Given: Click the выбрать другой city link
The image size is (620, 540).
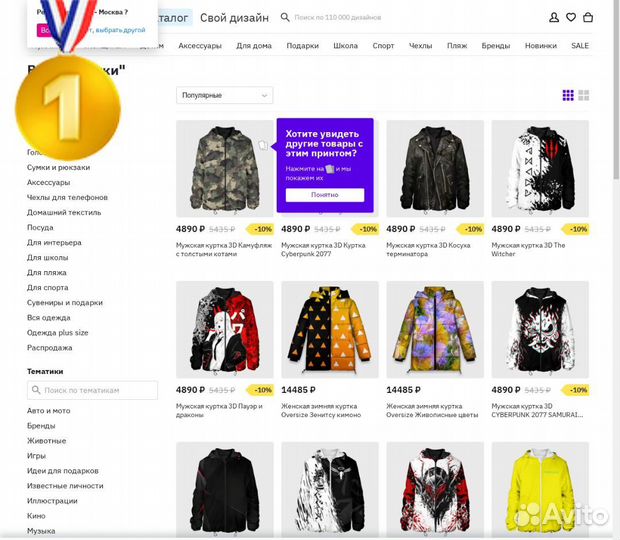Looking at the screenshot, I should [120, 30].
